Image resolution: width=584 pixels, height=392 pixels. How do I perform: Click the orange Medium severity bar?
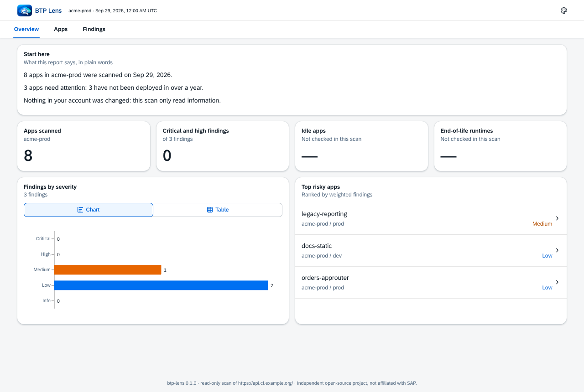[108, 270]
